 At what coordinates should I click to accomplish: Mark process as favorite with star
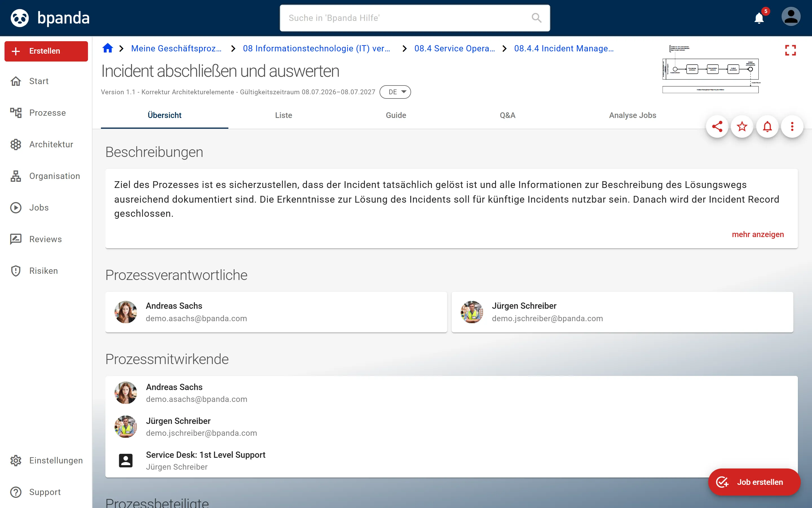click(x=742, y=127)
